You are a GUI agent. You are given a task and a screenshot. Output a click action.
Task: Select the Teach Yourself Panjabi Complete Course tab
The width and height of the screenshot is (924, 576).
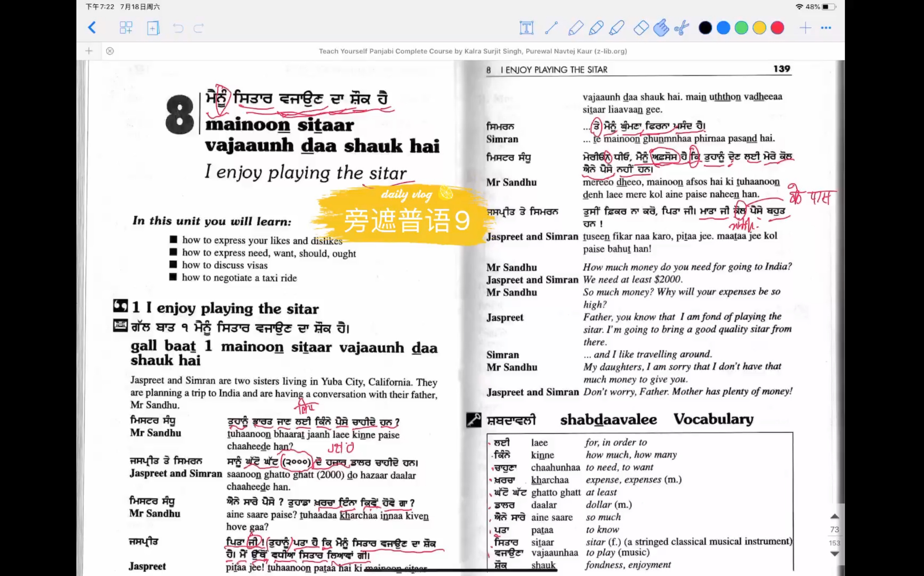(x=473, y=51)
